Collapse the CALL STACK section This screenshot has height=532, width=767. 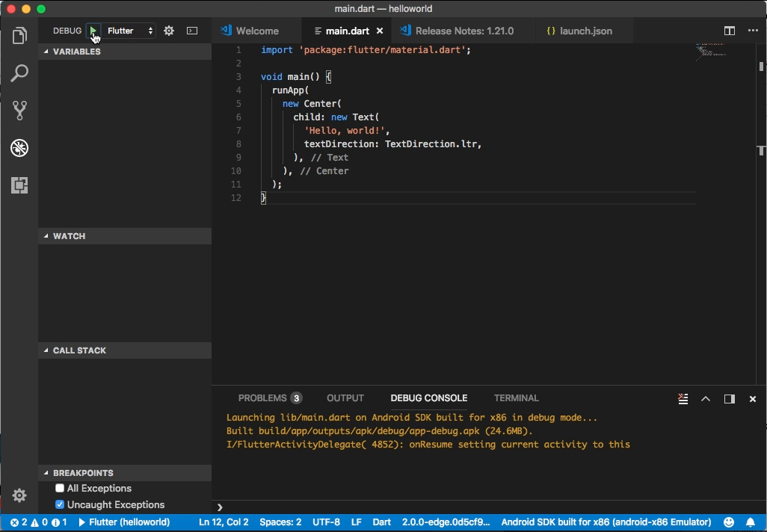tap(126, 350)
